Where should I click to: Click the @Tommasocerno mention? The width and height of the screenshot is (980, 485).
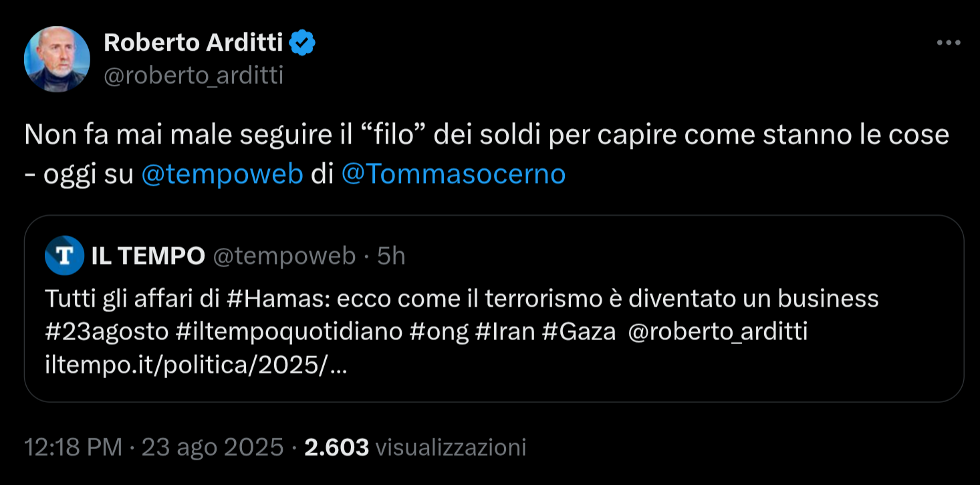point(453,174)
